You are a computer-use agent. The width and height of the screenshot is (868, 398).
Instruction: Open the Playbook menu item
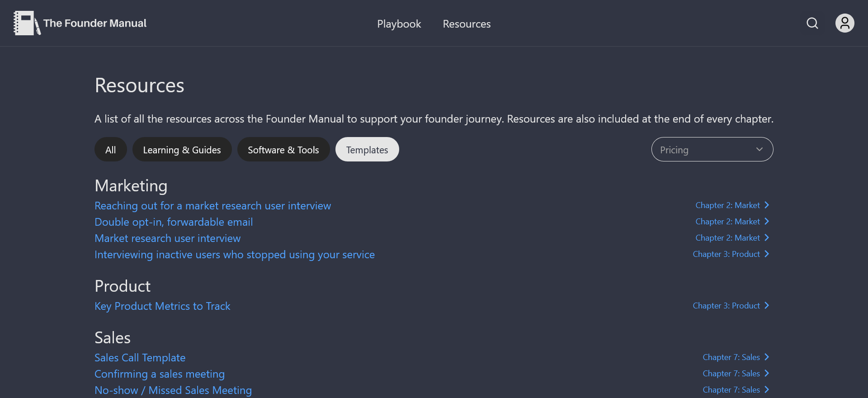click(399, 24)
